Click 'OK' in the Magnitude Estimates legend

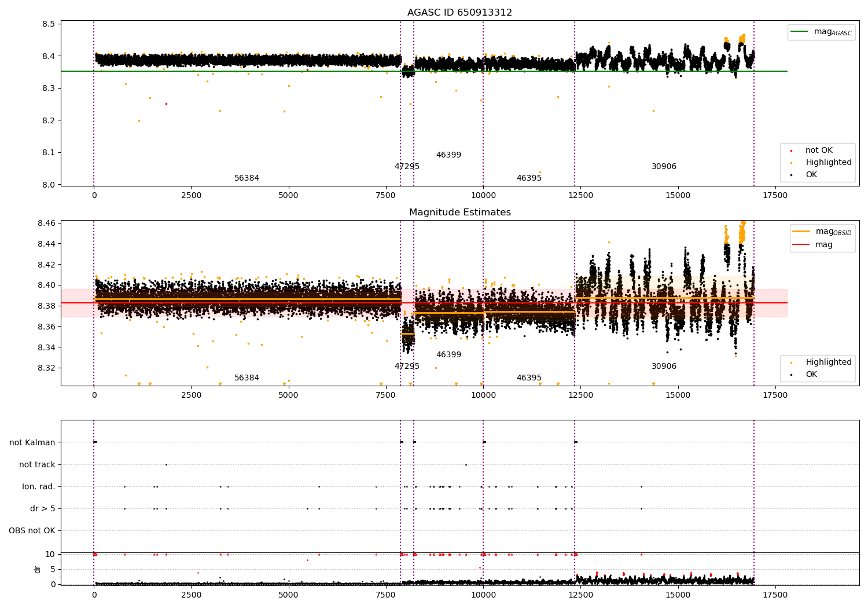tap(811, 375)
